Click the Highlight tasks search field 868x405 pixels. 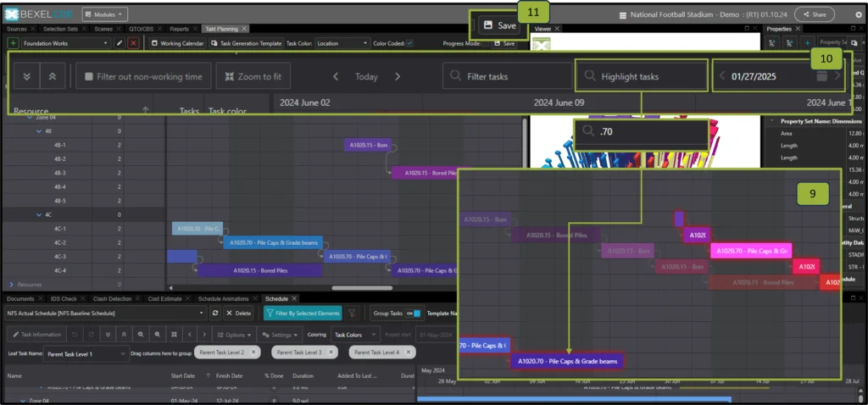[642, 76]
